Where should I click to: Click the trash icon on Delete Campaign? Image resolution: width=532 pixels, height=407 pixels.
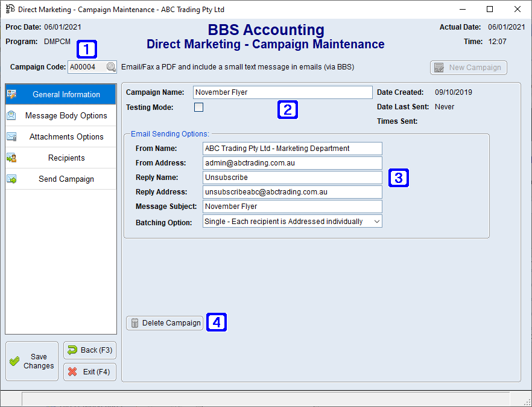pos(135,323)
